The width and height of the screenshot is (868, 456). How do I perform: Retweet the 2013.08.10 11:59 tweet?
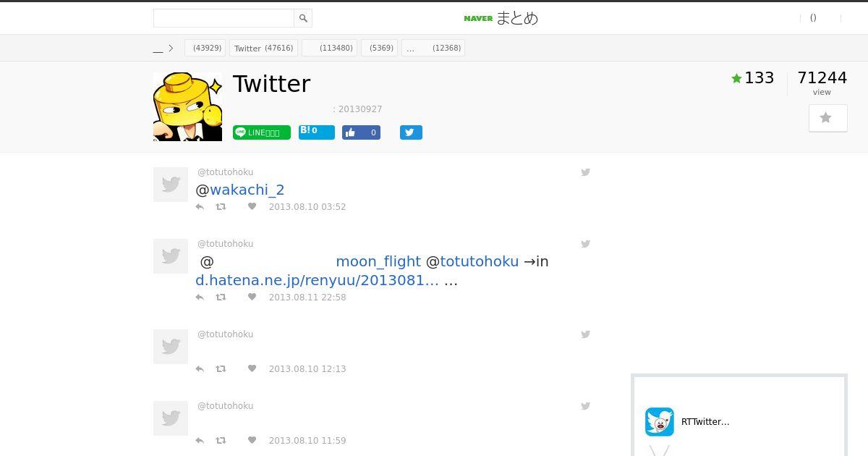coord(221,441)
